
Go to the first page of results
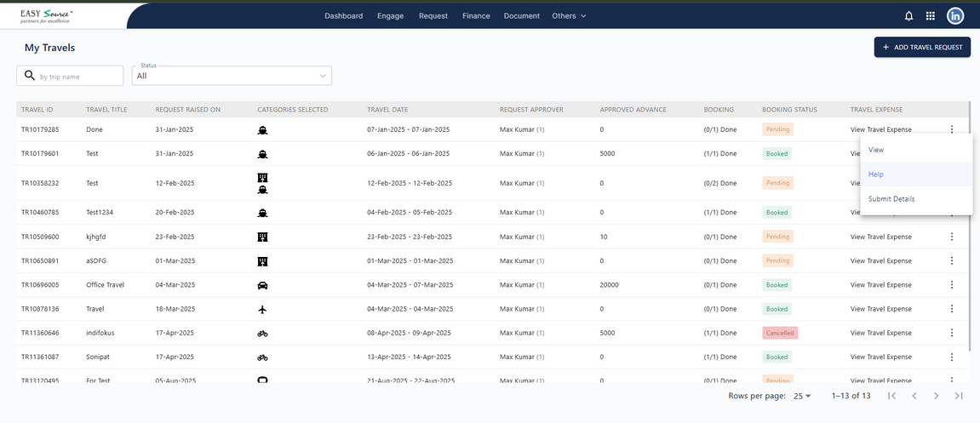click(x=892, y=396)
